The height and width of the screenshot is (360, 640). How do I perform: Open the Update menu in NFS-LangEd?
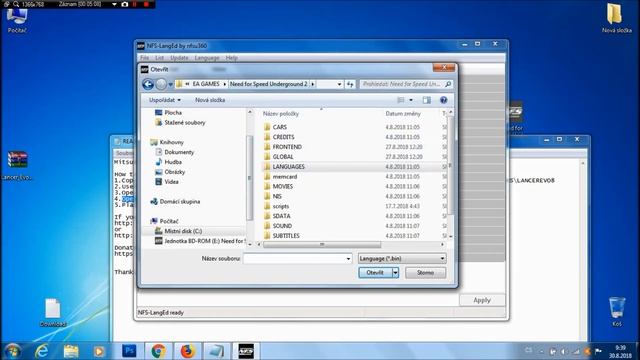coord(179,58)
